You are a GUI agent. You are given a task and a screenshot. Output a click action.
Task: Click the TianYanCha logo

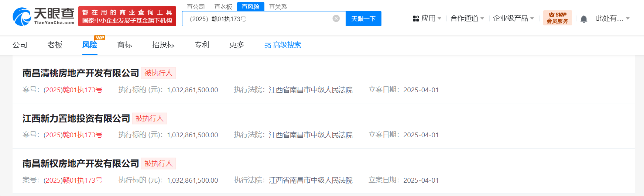click(44, 17)
